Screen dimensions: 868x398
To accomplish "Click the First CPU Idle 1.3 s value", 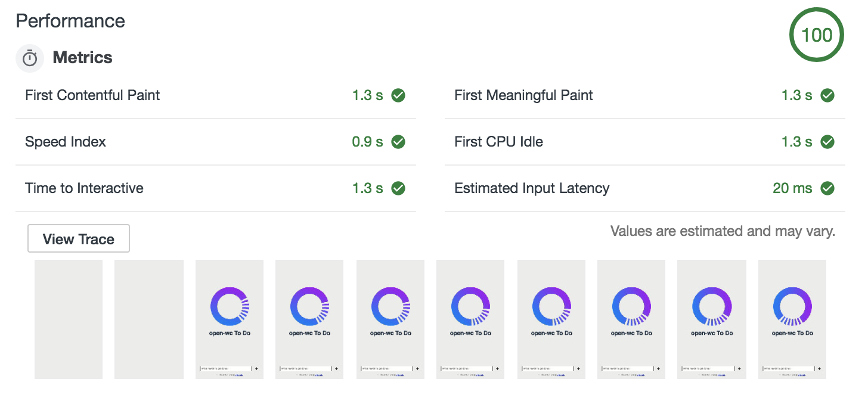I will 797,142.
